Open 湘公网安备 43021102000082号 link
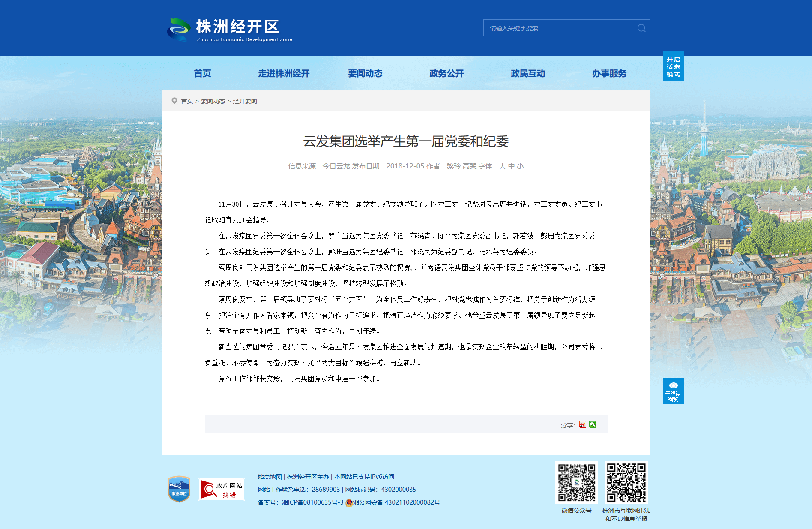Screen dimensions: 812x529 coord(396,502)
